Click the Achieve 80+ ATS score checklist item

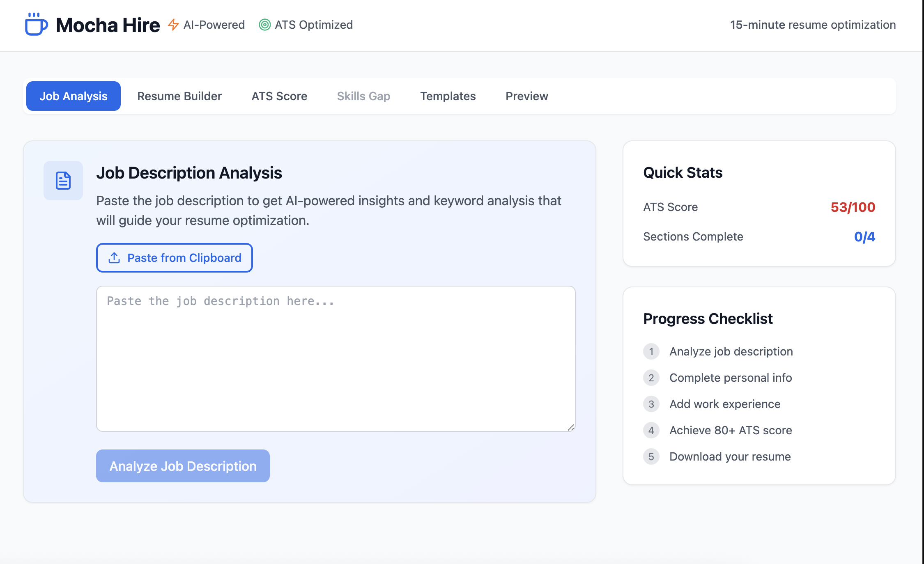tap(731, 430)
